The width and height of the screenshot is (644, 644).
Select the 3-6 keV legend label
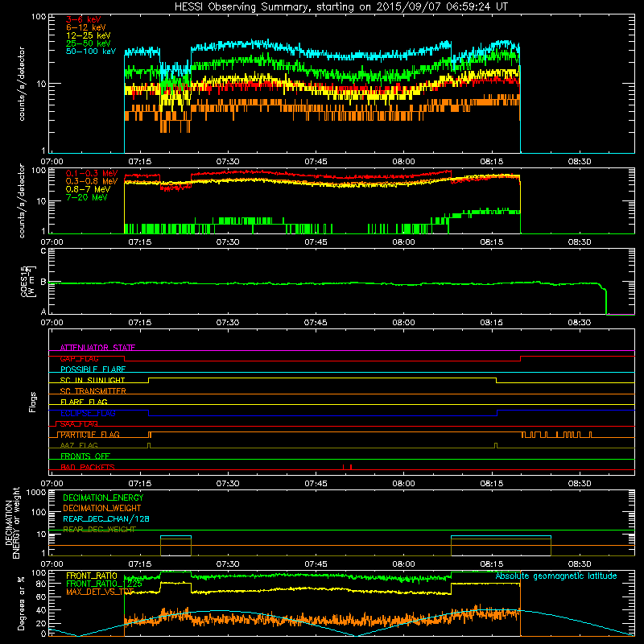click(84, 19)
